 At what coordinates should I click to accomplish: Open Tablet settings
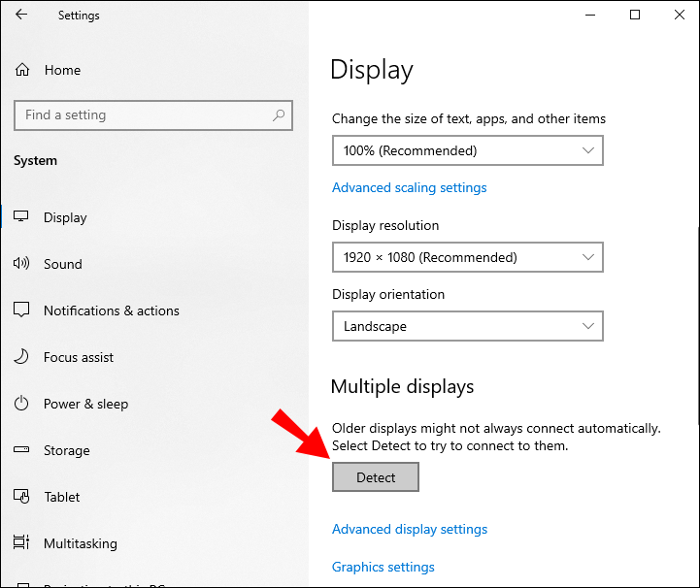click(61, 497)
